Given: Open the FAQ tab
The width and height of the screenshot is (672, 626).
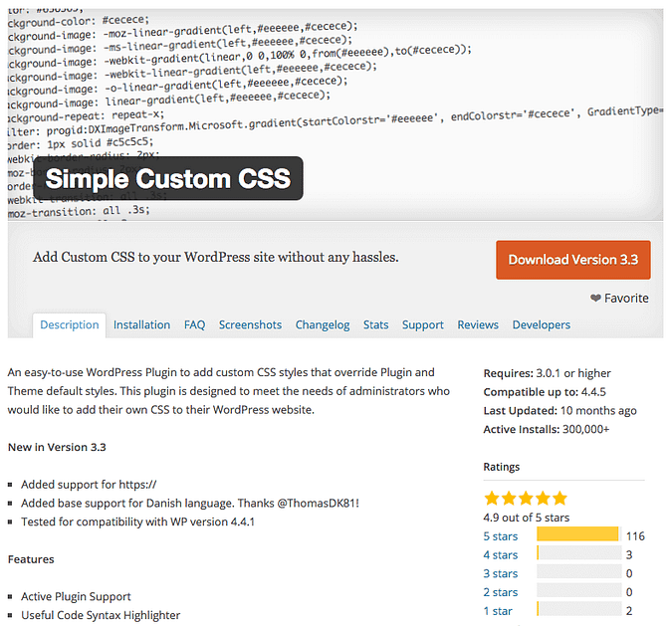Looking at the screenshot, I should click(x=194, y=324).
